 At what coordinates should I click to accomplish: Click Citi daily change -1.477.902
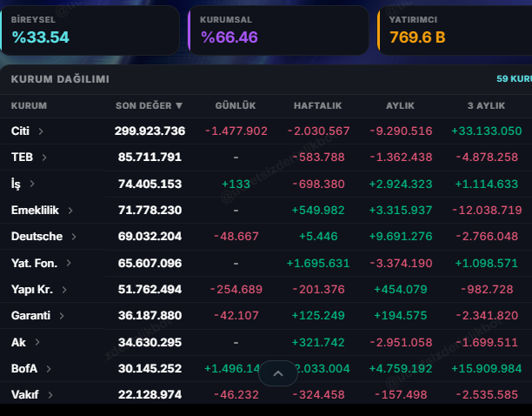point(236,131)
